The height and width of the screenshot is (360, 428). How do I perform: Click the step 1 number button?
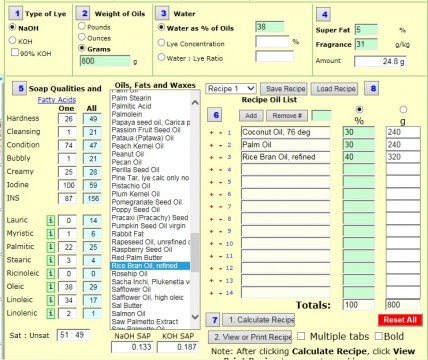16,14
